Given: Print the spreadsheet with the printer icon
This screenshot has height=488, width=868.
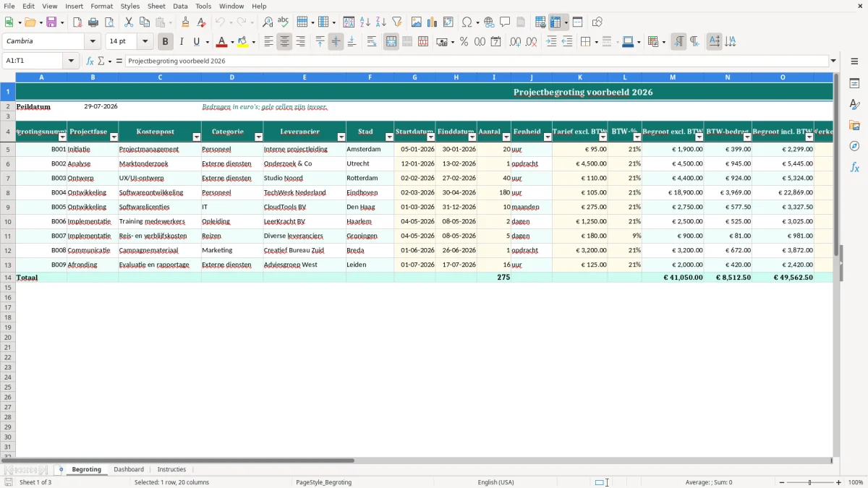Looking at the screenshot, I should tap(93, 22).
